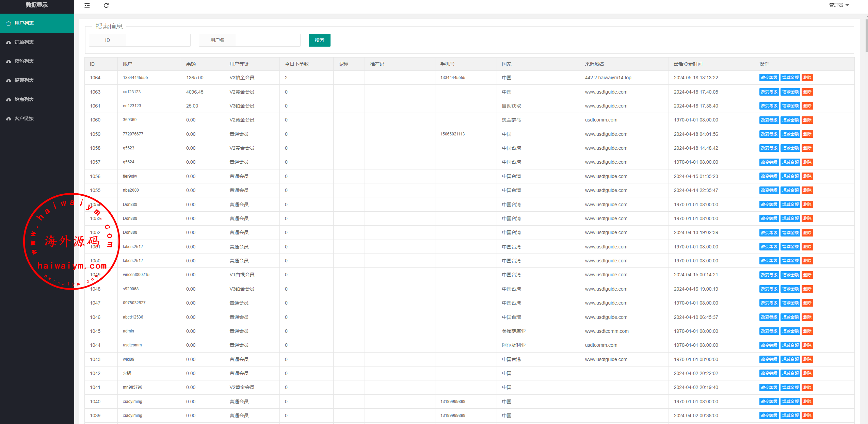This screenshot has width=868, height=424.
Task: Open the 提现列表 menu item
Action: [24, 80]
